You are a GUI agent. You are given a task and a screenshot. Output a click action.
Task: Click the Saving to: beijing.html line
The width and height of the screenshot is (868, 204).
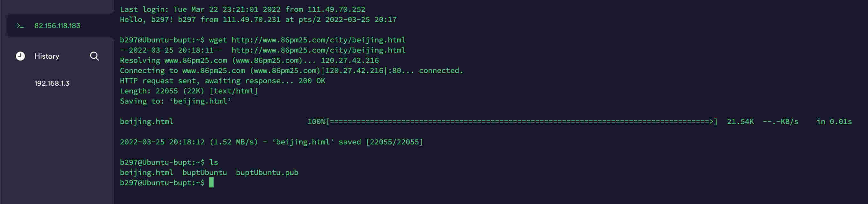pyautogui.click(x=175, y=101)
